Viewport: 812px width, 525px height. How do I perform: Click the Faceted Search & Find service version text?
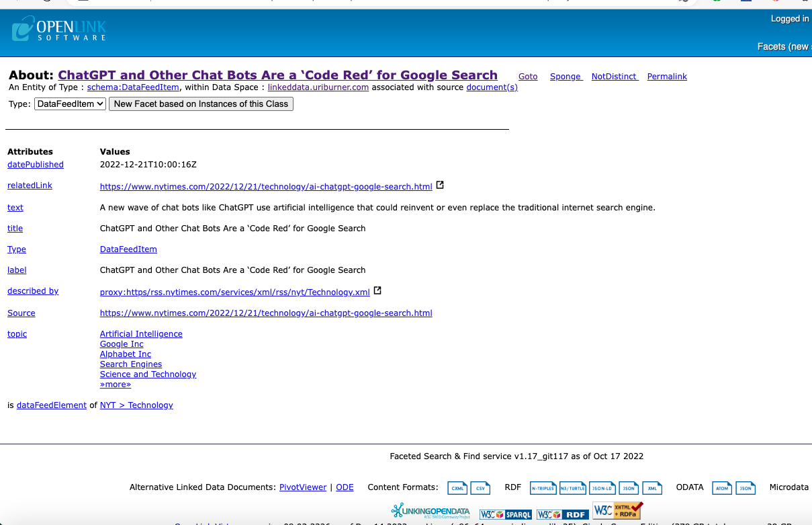[516, 456]
